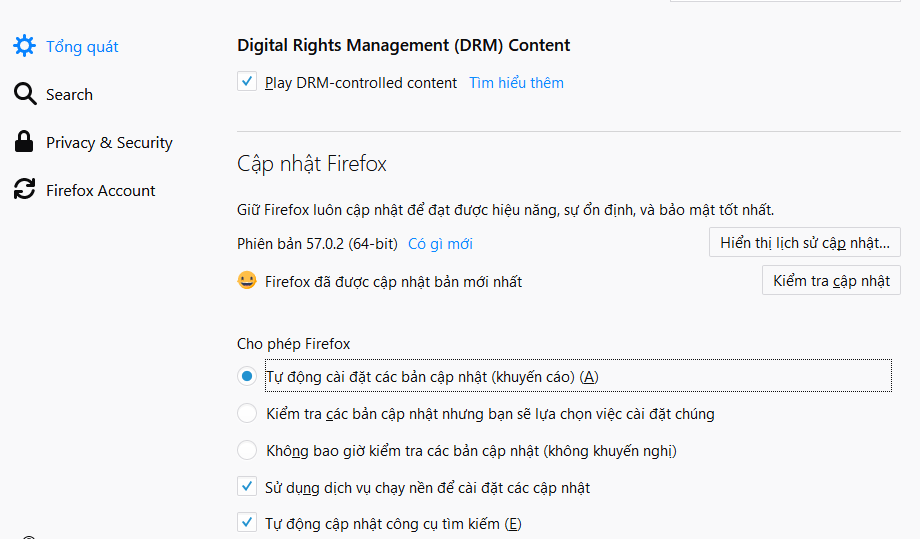This screenshot has height=539, width=920.
Task: Go to Privacy & Security panel
Action: pyautogui.click(x=109, y=143)
